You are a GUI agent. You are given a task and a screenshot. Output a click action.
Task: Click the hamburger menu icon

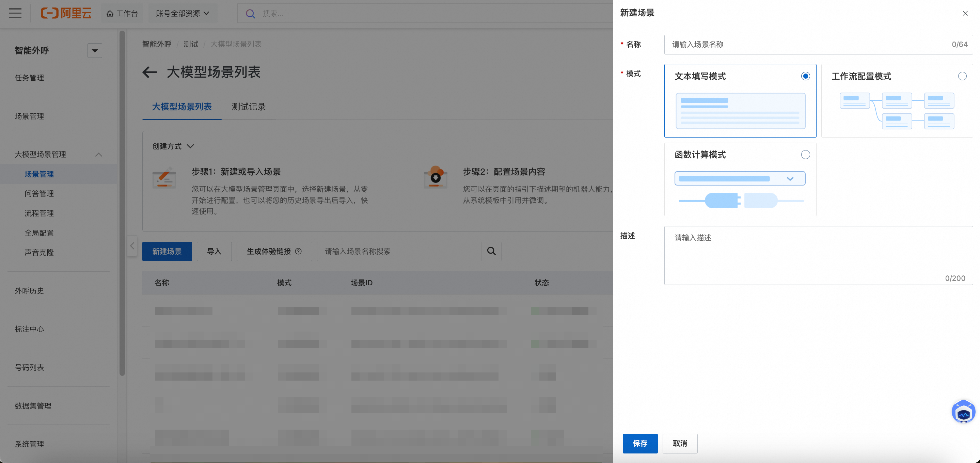tap(15, 13)
